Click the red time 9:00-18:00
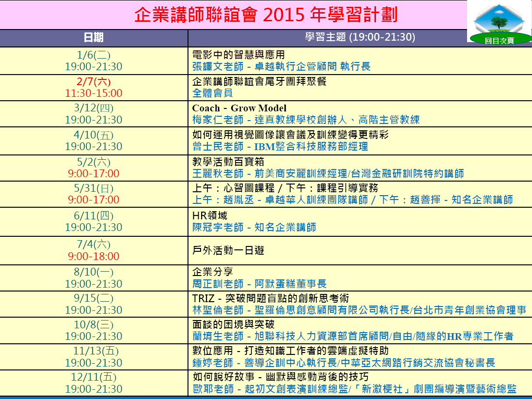The height and width of the screenshot is (399, 532). 94,256
